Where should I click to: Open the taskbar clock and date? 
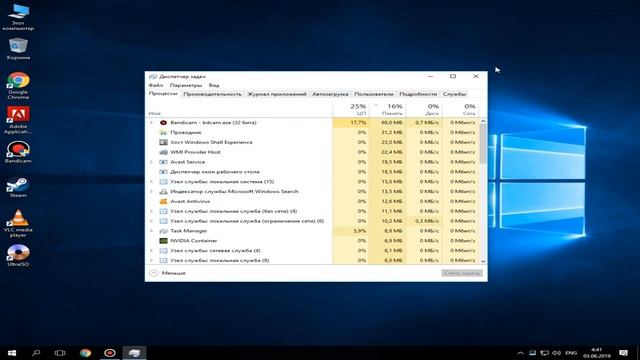[597, 353]
